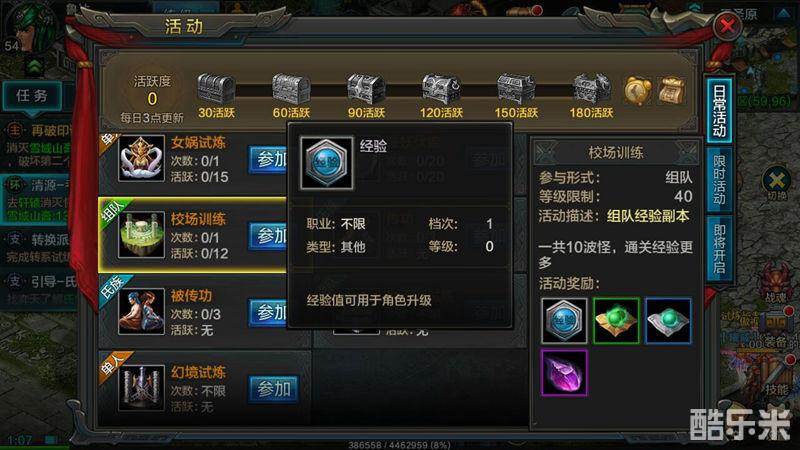800x450 pixels.
Task: Switch to the 日常活动 tab
Action: pyautogui.click(x=719, y=110)
